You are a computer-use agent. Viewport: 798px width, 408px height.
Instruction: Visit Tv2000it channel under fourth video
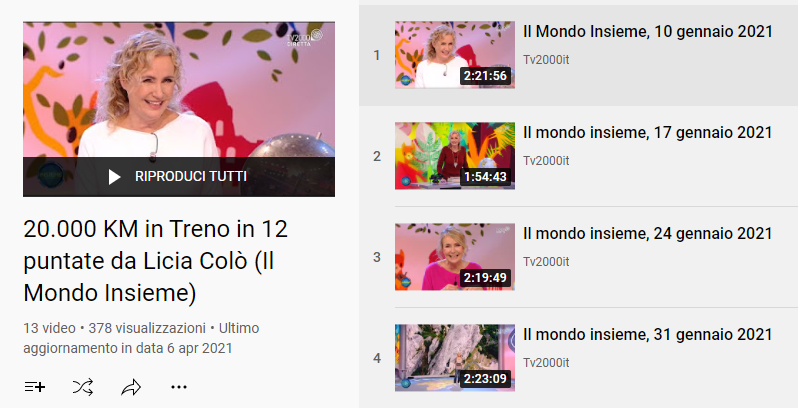[x=546, y=362]
